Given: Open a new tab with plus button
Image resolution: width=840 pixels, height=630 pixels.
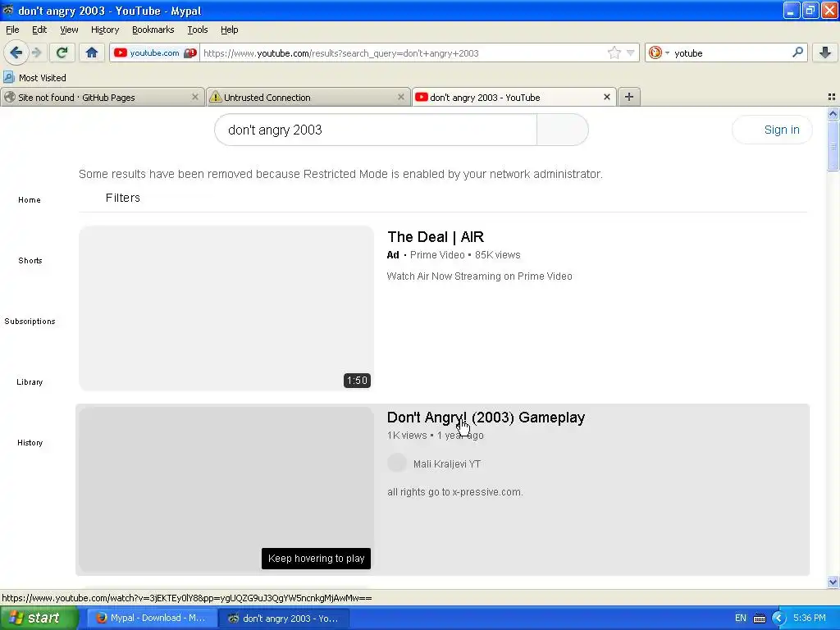Looking at the screenshot, I should 629,97.
